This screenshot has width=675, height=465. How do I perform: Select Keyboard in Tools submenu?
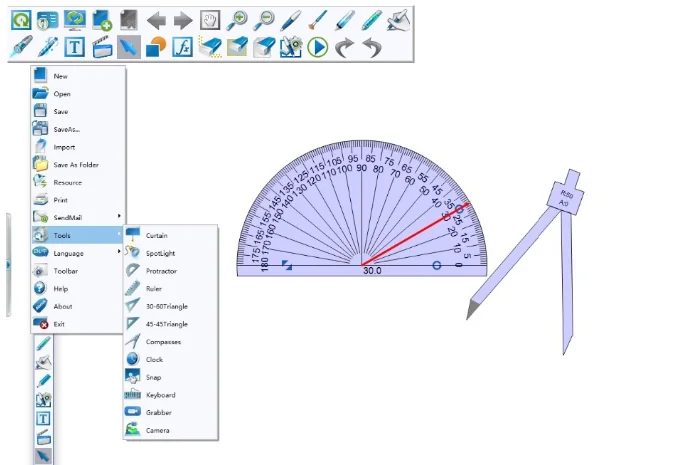click(x=170, y=395)
